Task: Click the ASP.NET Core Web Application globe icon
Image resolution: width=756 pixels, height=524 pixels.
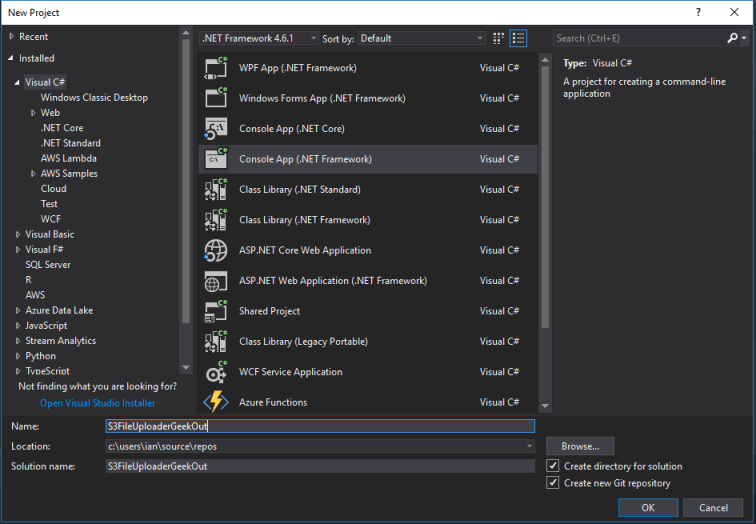Action: 216,250
